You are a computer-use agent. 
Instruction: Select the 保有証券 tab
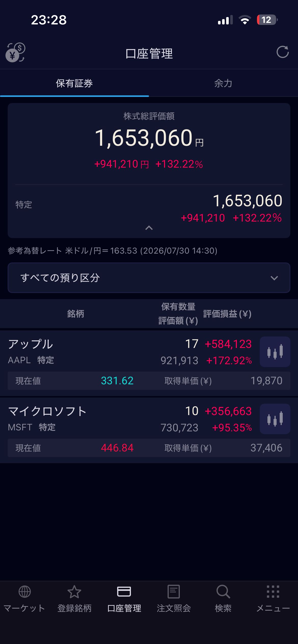coord(74,83)
